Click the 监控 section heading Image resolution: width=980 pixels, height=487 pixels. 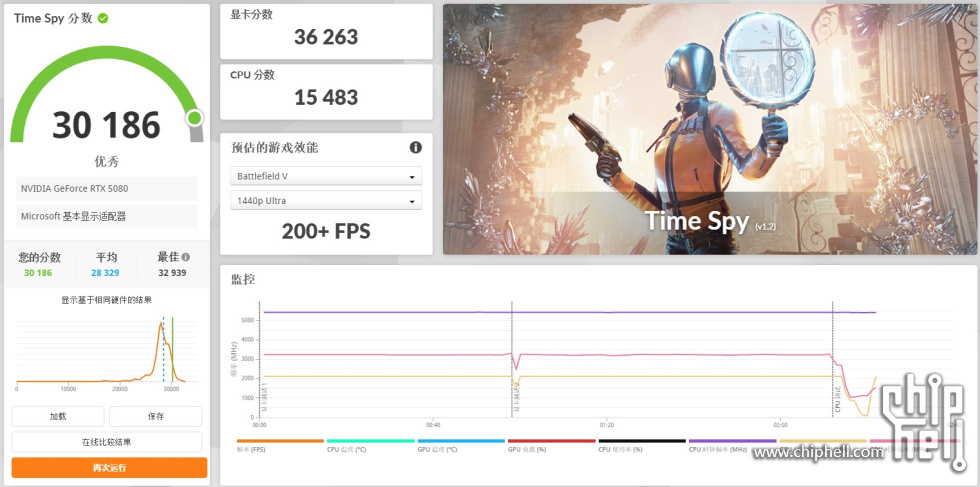pyautogui.click(x=243, y=279)
